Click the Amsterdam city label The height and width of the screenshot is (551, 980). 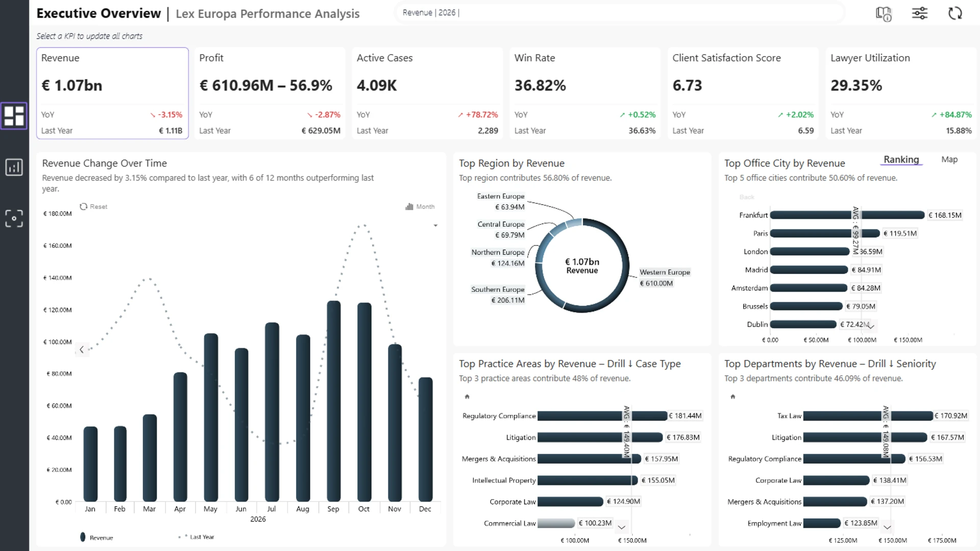[749, 288]
